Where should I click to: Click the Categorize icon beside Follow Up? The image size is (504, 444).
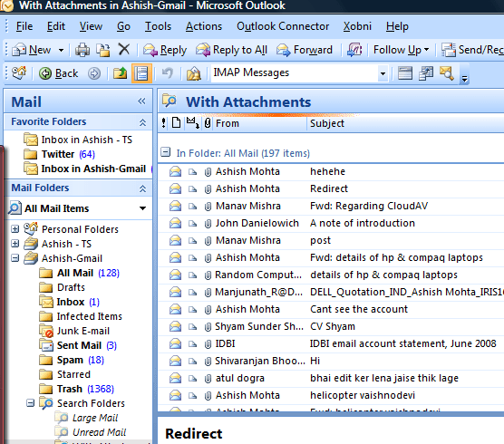[354, 50]
